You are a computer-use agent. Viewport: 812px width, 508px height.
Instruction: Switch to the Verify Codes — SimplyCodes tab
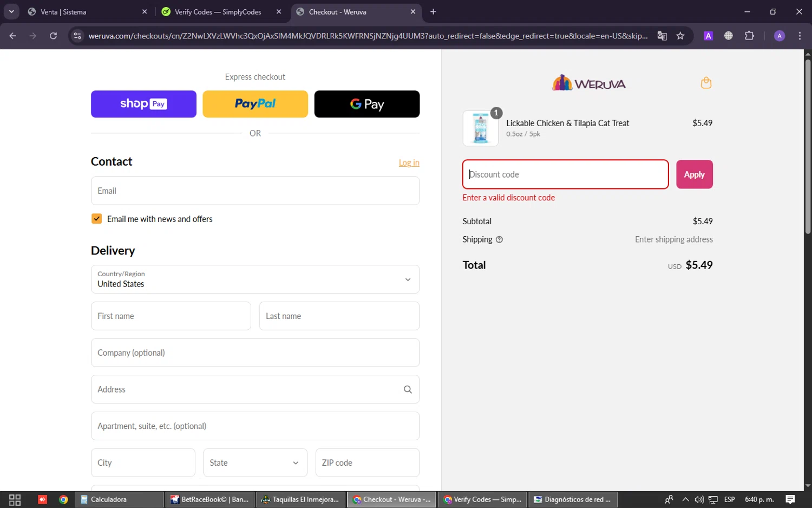coord(218,11)
